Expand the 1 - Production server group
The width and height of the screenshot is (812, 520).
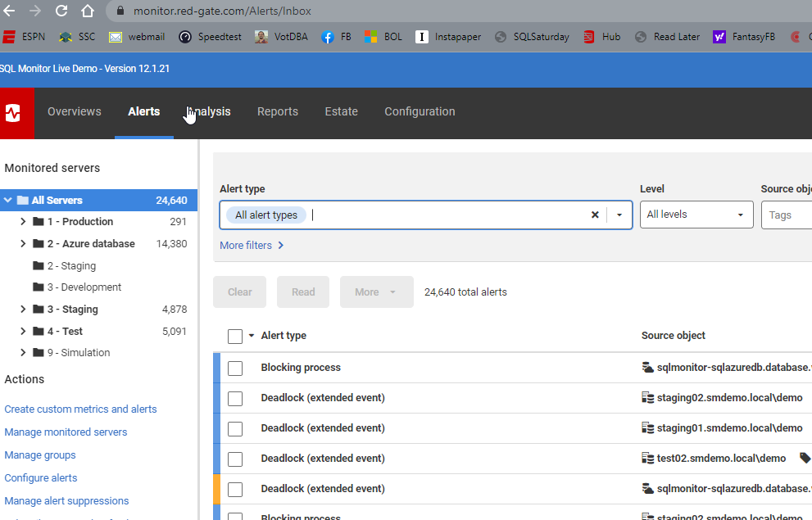pos(23,222)
